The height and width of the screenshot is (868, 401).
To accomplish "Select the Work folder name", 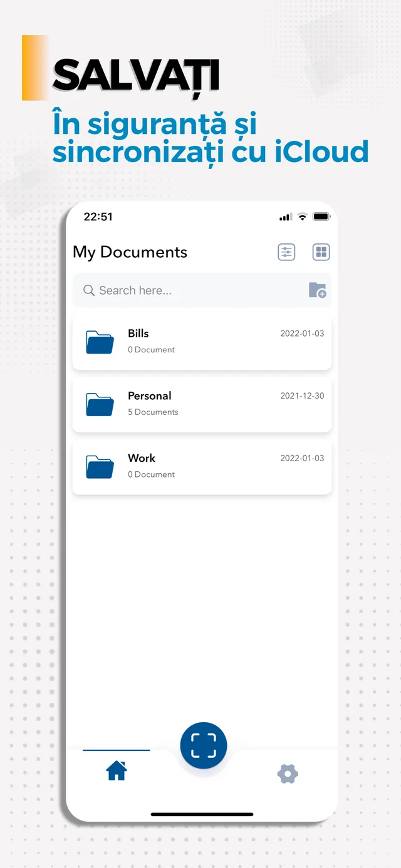I will (x=142, y=458).
